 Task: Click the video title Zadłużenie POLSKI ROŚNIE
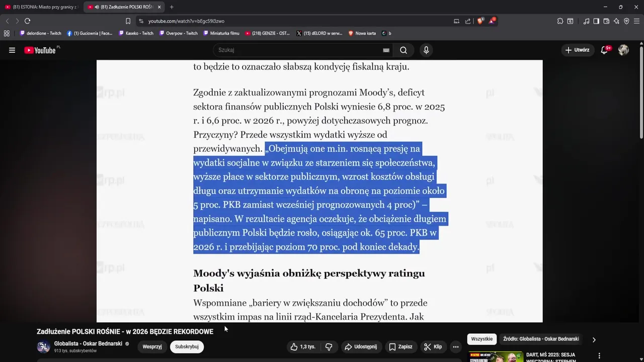pos(125,331)
